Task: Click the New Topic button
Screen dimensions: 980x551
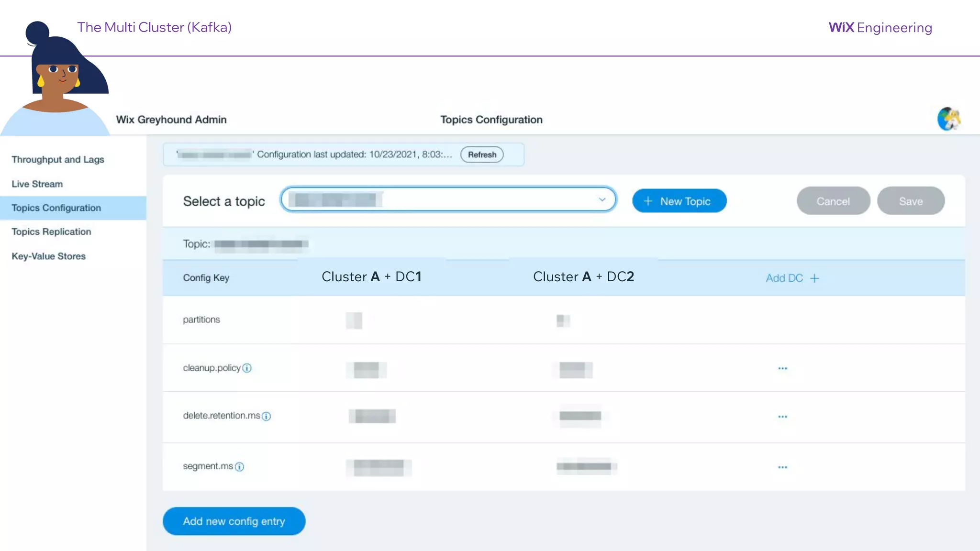Action: pos(679,201)
